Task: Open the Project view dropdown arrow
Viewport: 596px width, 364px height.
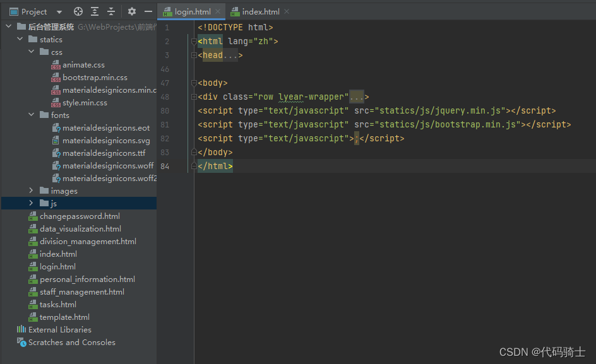Action: [59, 12]
